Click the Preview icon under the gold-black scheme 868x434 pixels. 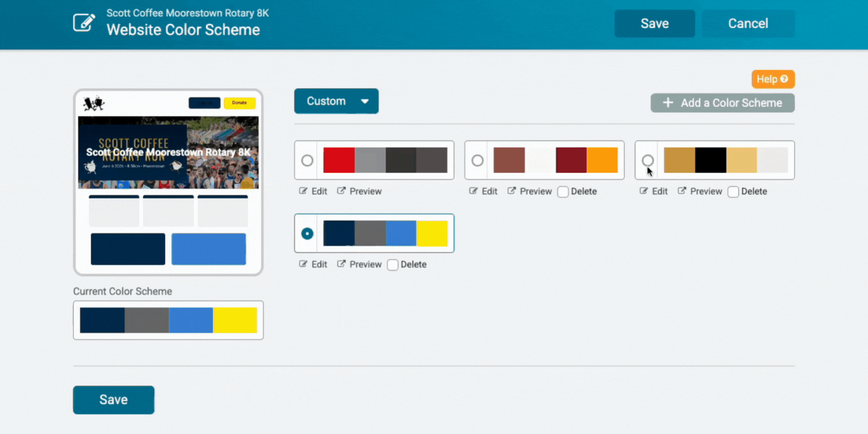(682, 191)
